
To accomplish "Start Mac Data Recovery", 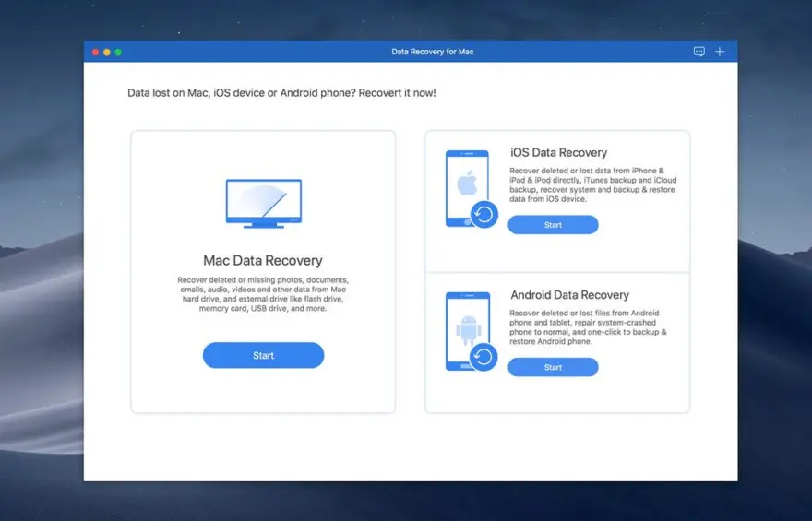I will [x=263, y=355].
